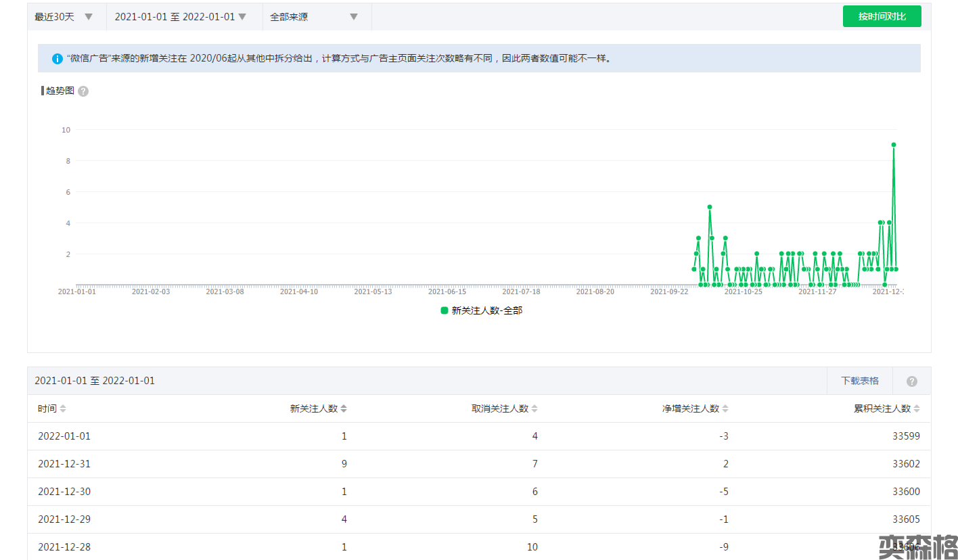The image size is (958, 560).
Task: Toggle the 新关注人数-全部 legend series
Action: 481,310
